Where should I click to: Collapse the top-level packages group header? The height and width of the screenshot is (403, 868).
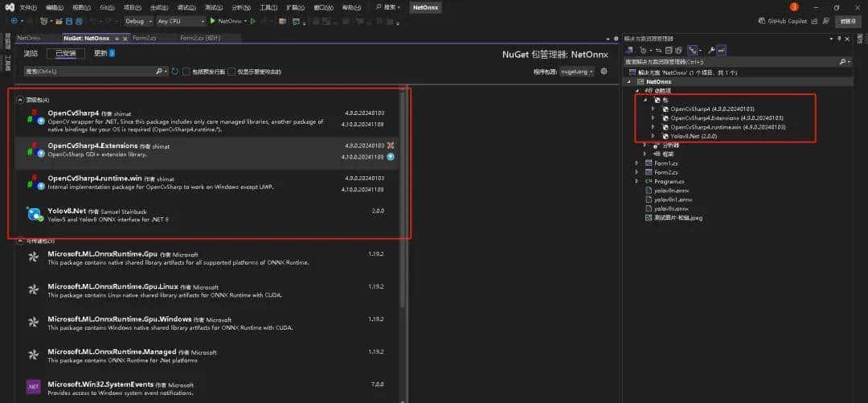20,100
